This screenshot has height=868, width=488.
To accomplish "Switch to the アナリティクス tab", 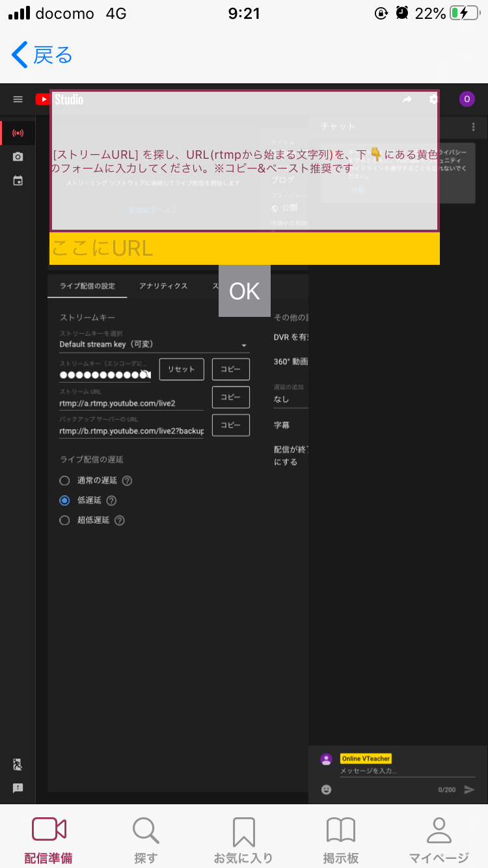I will (x=163, y=286).
